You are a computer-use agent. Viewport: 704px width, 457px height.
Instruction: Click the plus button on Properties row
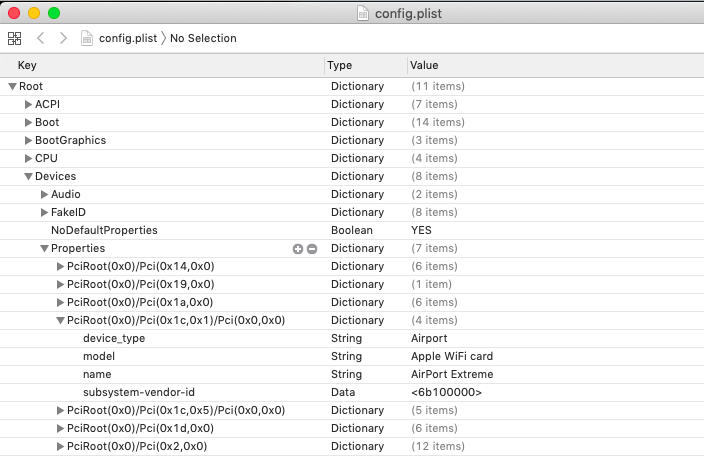[298, 249]
